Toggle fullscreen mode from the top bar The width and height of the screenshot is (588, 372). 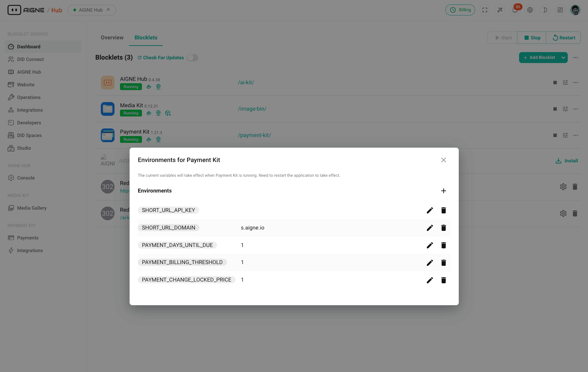[485, 10]
